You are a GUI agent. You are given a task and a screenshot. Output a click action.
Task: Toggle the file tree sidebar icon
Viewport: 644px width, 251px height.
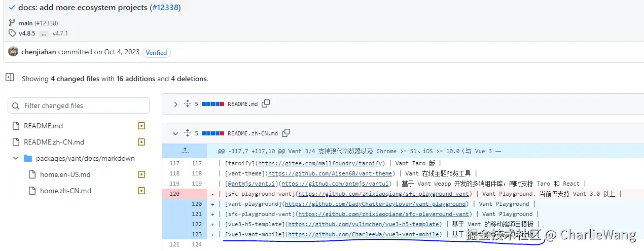coord(10,78)
